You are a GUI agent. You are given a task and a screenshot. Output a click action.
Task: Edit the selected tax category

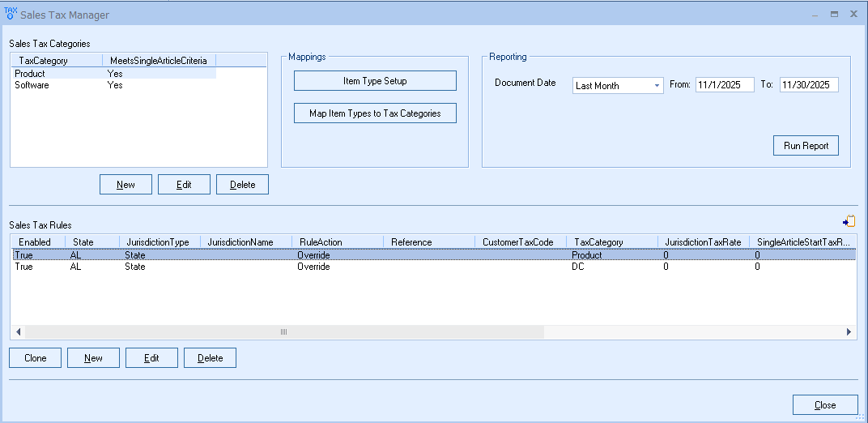(184, 185)
